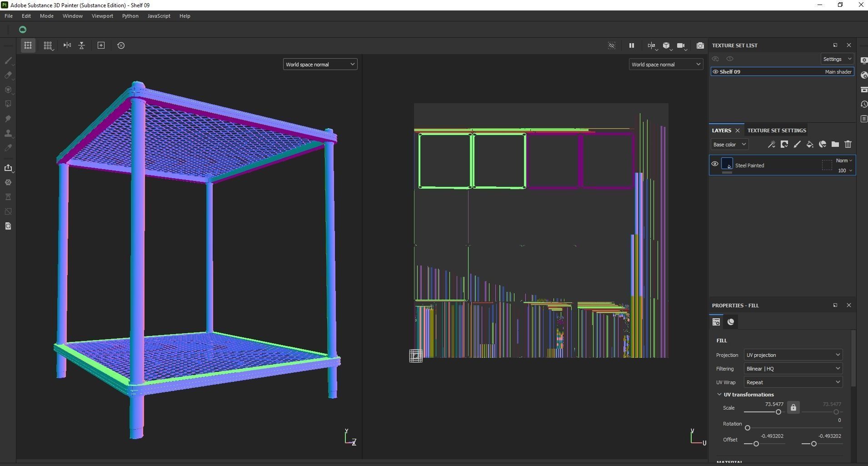Open the History clock icon on right edge
The height and width of the screenshot is (466, 868).
[864, 104]
